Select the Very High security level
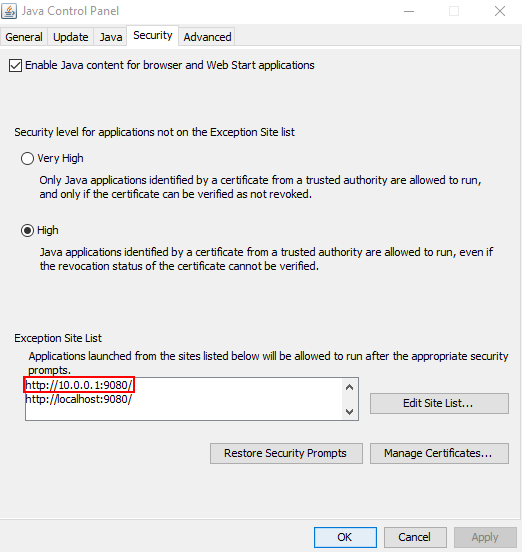Viewport: 522px width, 552px height. click(x=27, y=158)
